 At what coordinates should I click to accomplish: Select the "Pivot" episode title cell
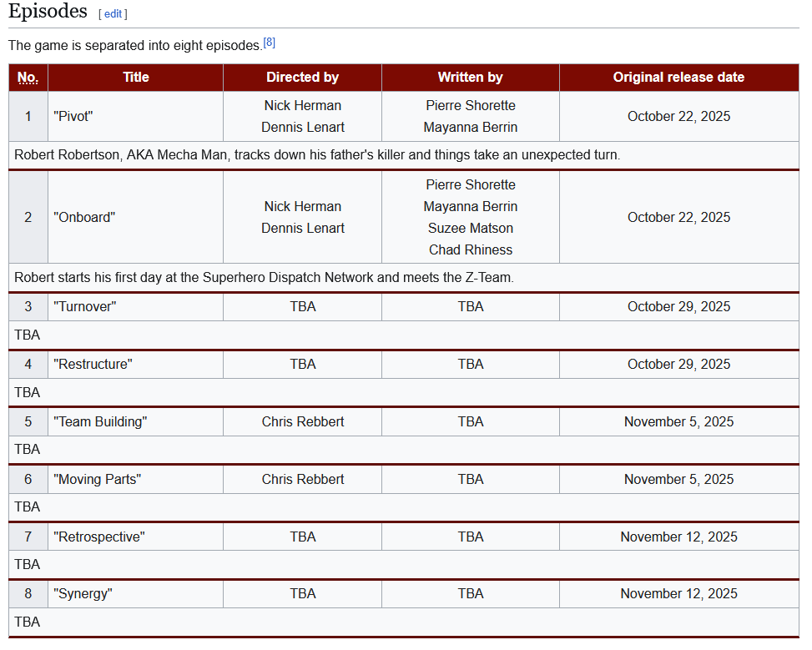pyautogui.click(x=136, y=117)
